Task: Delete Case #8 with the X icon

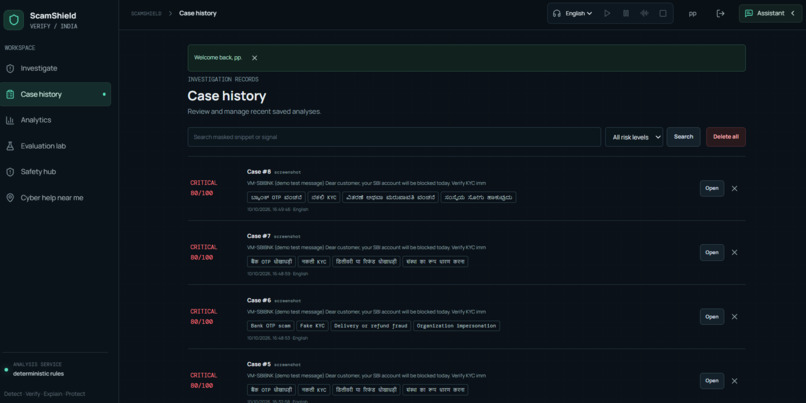Action: [735, 188]
